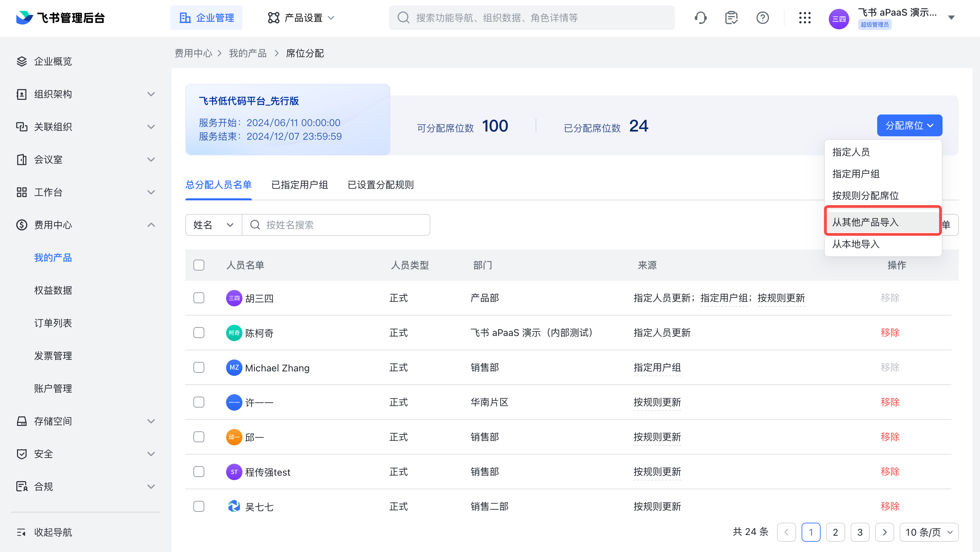Go to the next page arrow
Screen dimensions: 980x552
(885, 532)
